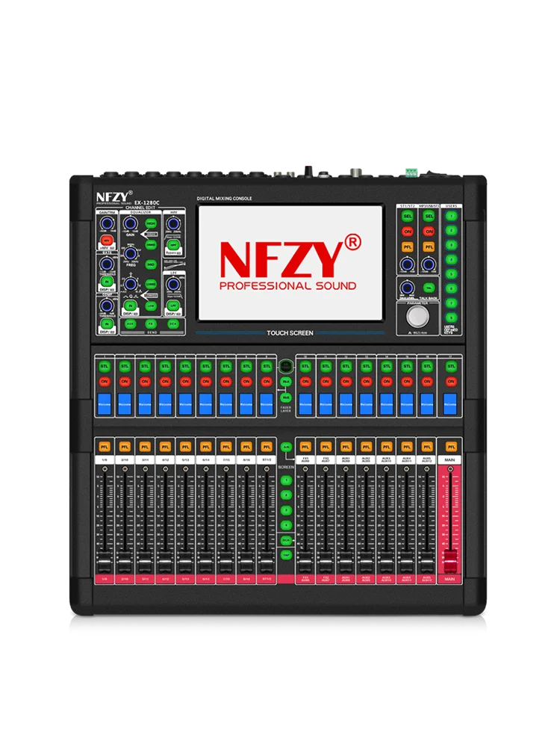Click the LPF frequency knob
Image resolution: width=560 pixels, height=747 pixels.
point(173,285)
